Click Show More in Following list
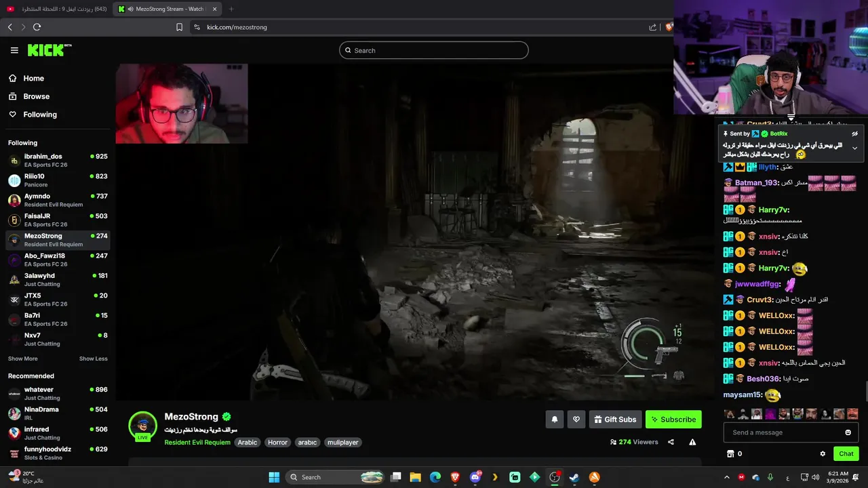Image resolution: width=868 pixels, height=488 pixels. click(23, 359)
